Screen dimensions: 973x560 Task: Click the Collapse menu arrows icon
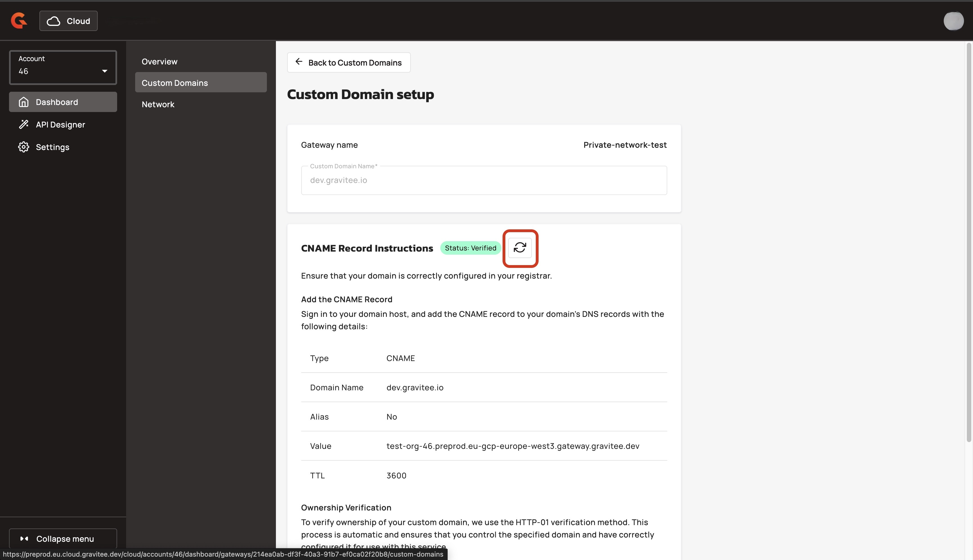(24, 538)
